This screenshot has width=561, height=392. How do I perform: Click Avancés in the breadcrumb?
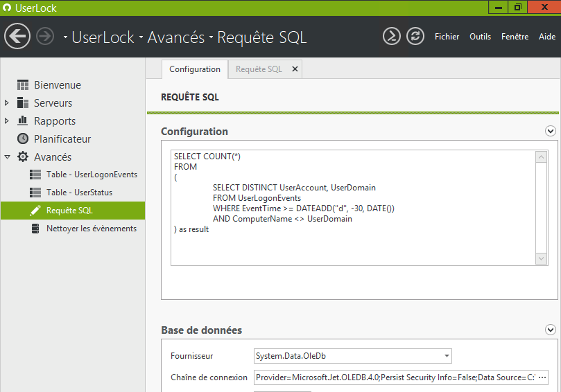tap(176, 37)
